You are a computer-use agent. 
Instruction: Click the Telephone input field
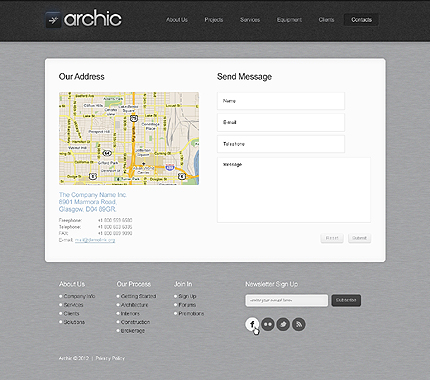(281, 144)
